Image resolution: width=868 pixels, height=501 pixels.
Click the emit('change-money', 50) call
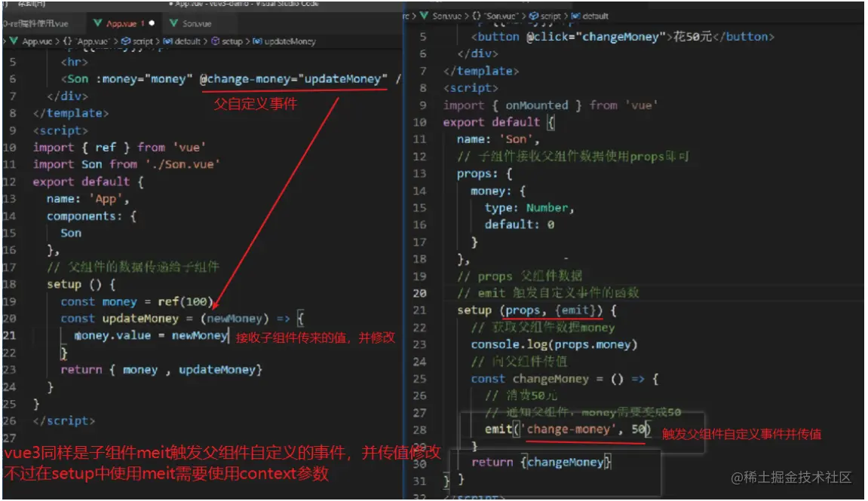tap(568, 429)
